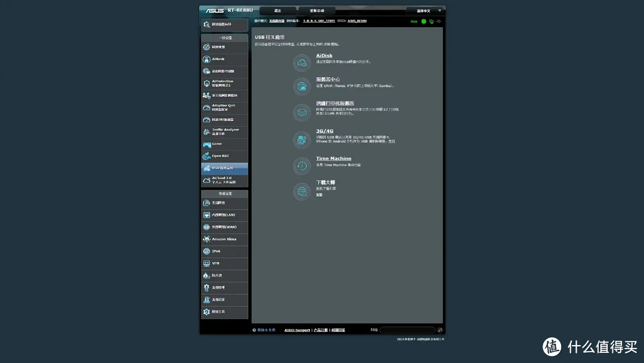Open IPv6 settings in the sidebar
The height and width of the screenshot is (363, 644).
point(224,251)
